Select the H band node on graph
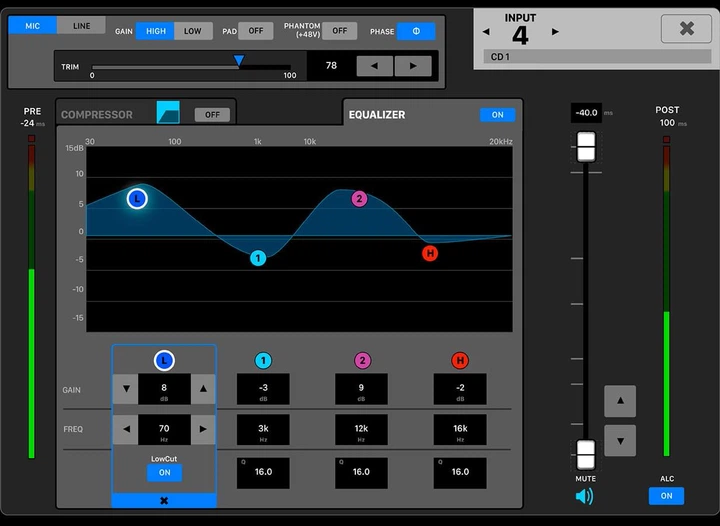The height and width of the screenshot is (526, 720). [x=430, y=253]
